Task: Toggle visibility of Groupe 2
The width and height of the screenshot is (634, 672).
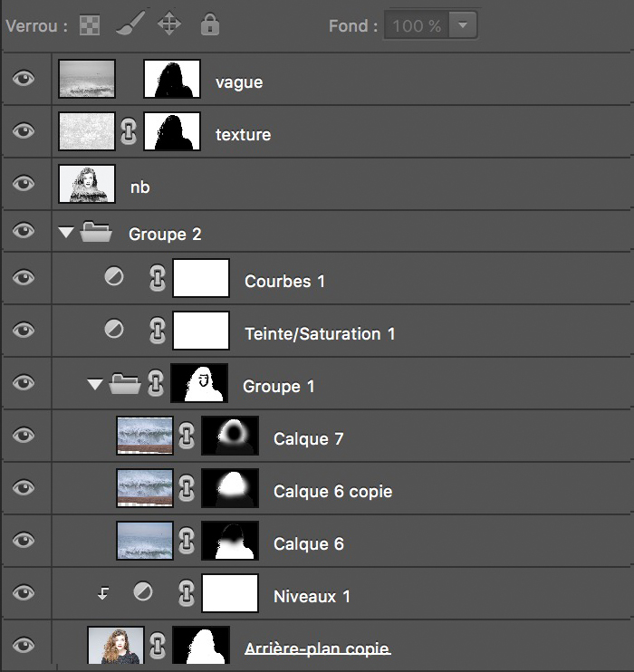Action: pos(24,231)
